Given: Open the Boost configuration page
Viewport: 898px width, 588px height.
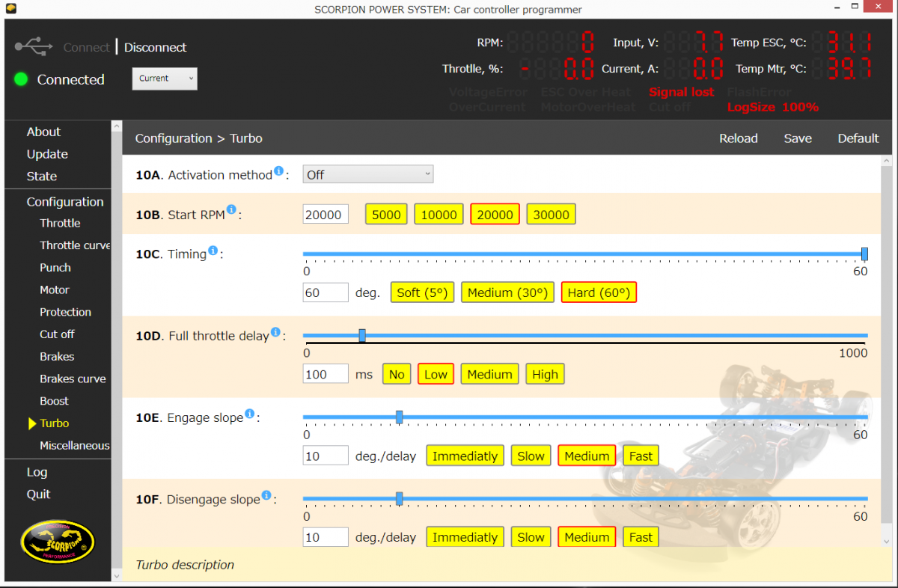Looking at the screenshot, I should pos(54,401).
